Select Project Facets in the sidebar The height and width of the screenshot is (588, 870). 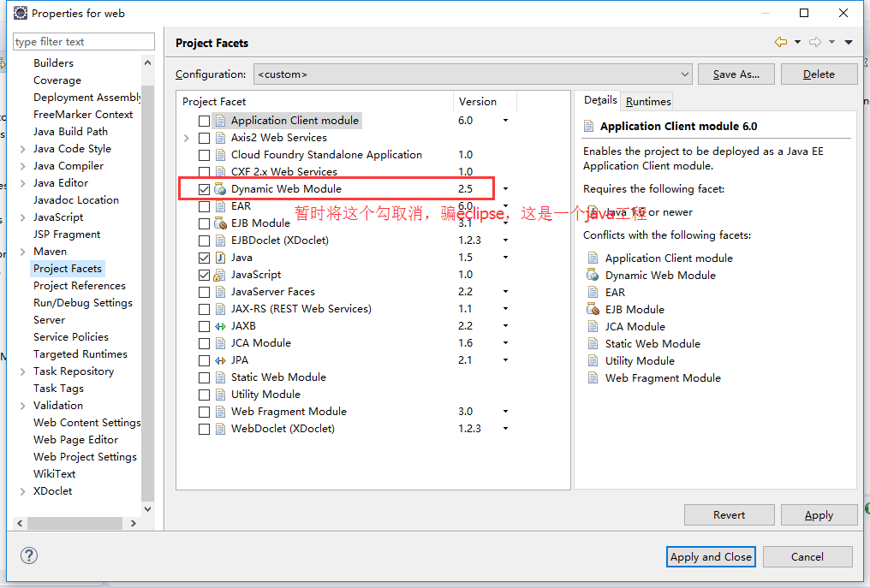(x=68, y=269)
